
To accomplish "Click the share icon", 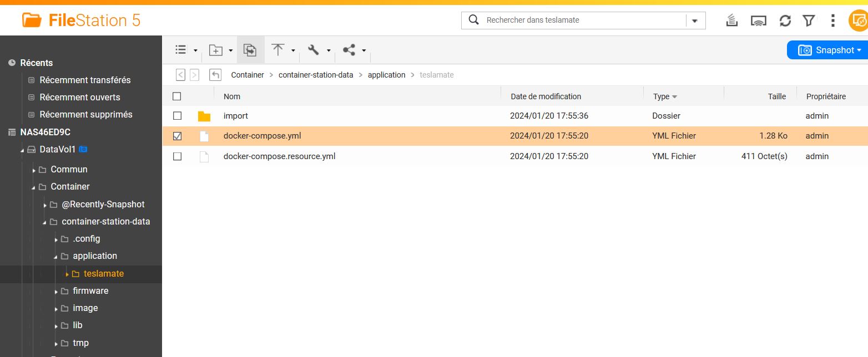I will (x=349, y=50).
